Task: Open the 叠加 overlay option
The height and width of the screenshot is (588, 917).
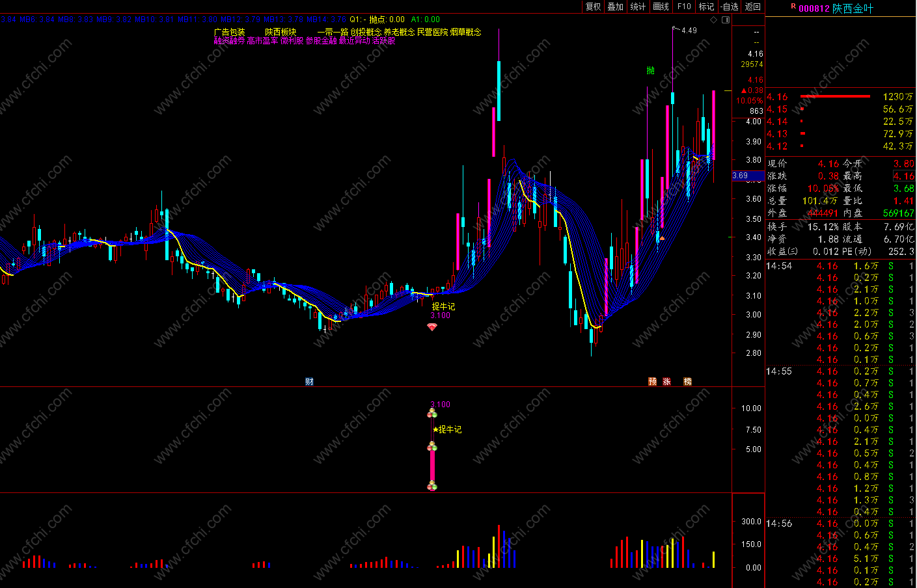Action: point(615,7)
